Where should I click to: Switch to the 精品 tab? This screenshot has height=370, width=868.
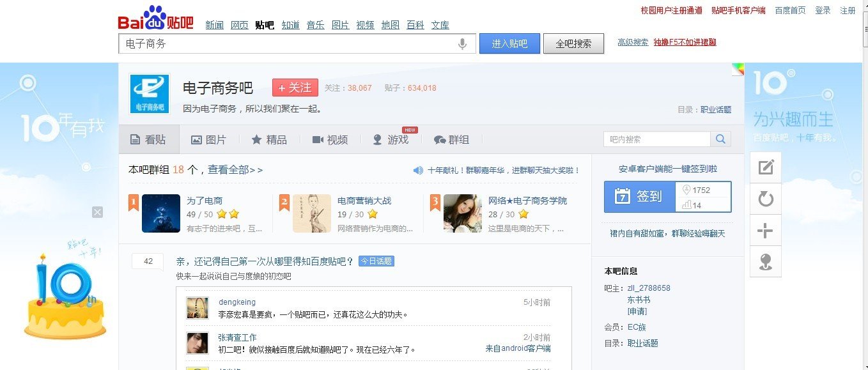(269, 139)
